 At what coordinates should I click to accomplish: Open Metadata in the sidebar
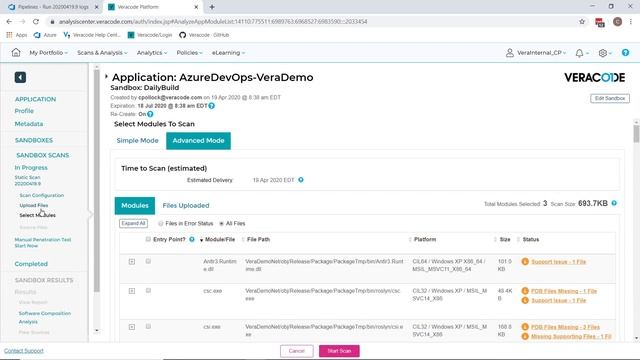click(x=29, y=124)
